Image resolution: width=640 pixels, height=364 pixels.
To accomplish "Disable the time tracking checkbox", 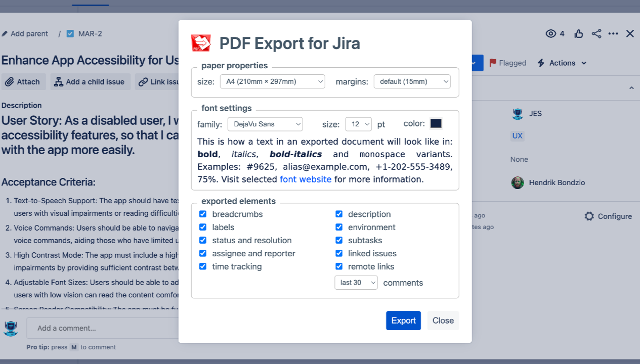I will pos(203,267).
